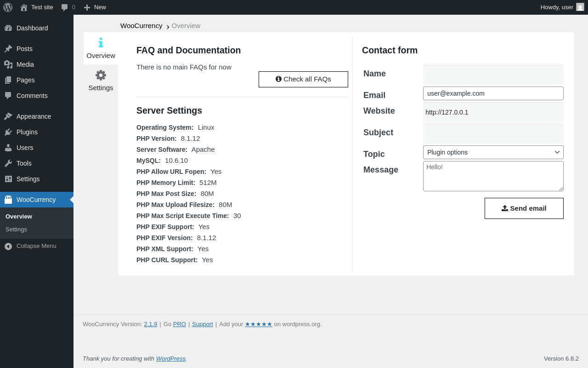Click the Collapse Menu arrow icon
Image resolution: width=588 pixels, height=368 pixels.
pos(8,246)
